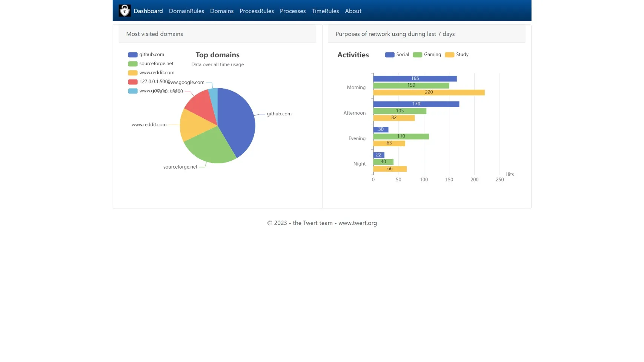Click the Afternoon Social bar labeled 170
Screen dimensions: 644x362
416,104
